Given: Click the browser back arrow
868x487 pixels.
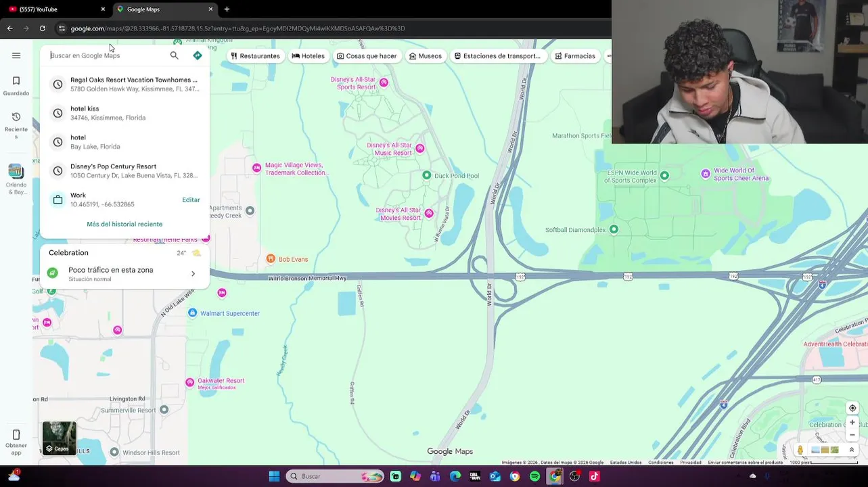Looking at the screenshot, I should point(9,28).
